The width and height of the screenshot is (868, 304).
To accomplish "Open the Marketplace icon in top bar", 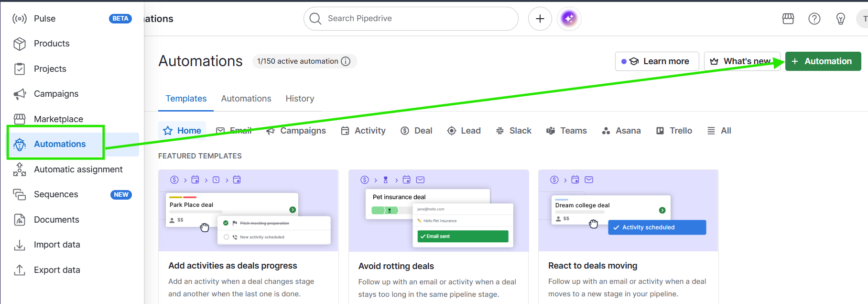I will coord(788,19).
